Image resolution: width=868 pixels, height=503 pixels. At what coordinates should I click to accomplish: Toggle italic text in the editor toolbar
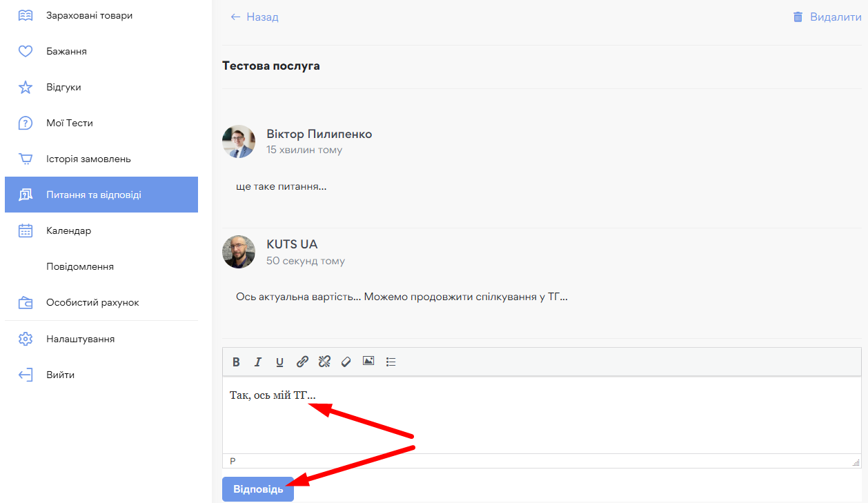[x=258, y=362]
